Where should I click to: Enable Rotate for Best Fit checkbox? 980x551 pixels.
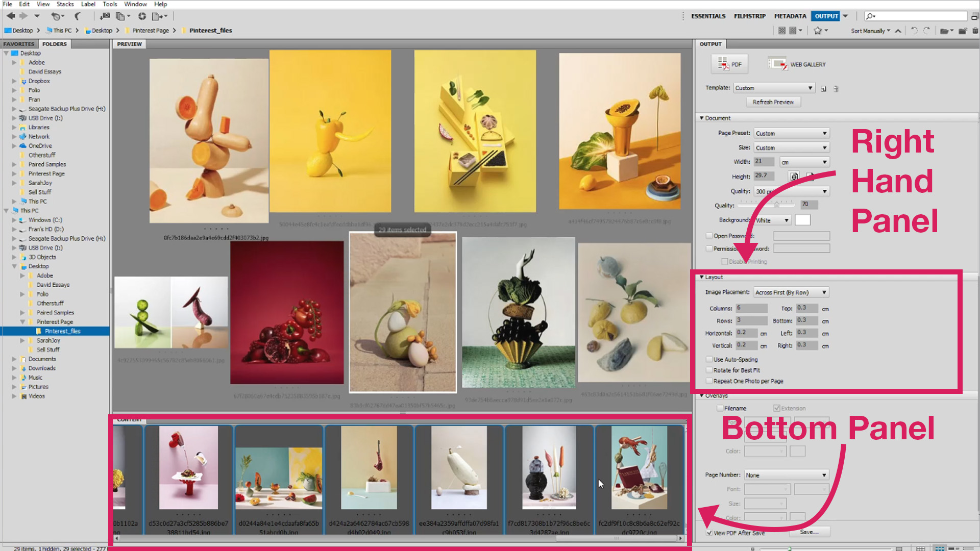coord(709,370)
